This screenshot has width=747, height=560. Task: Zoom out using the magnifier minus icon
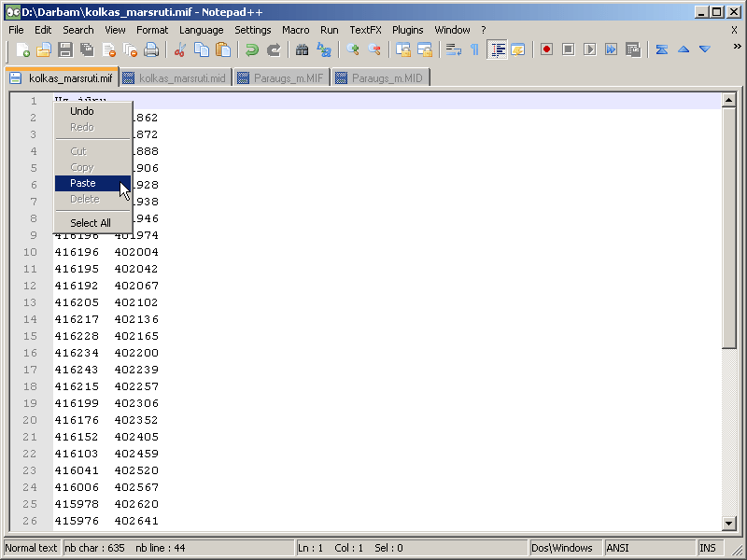tap(374, 49)
